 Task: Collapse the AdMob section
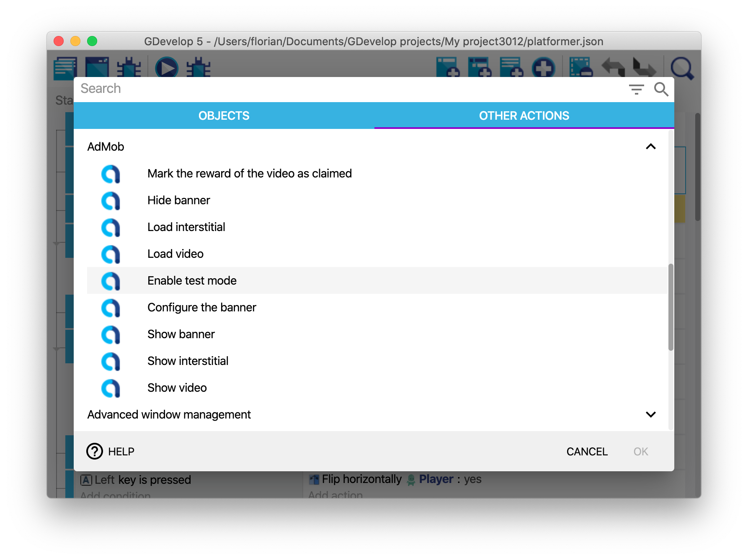[x=650, y=146]
